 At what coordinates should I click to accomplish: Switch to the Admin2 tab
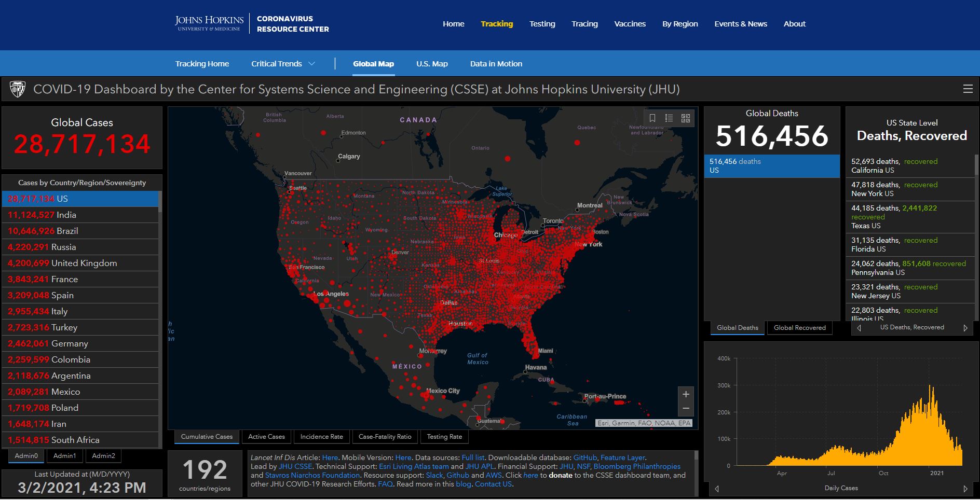[x=103, y=456]
